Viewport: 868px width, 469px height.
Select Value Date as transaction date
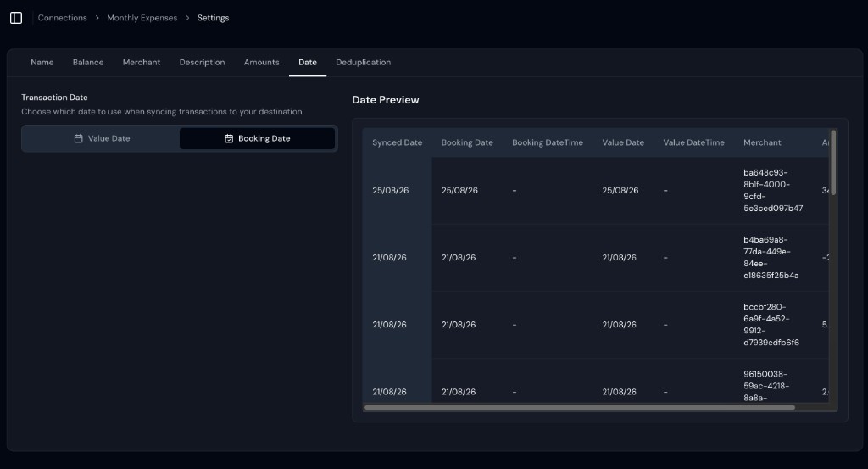click(102, 138)
